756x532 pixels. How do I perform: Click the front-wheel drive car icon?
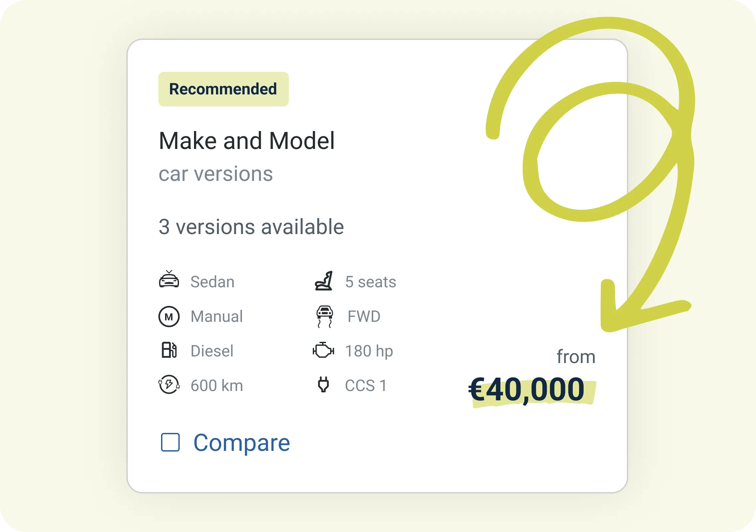pos(324,317)
